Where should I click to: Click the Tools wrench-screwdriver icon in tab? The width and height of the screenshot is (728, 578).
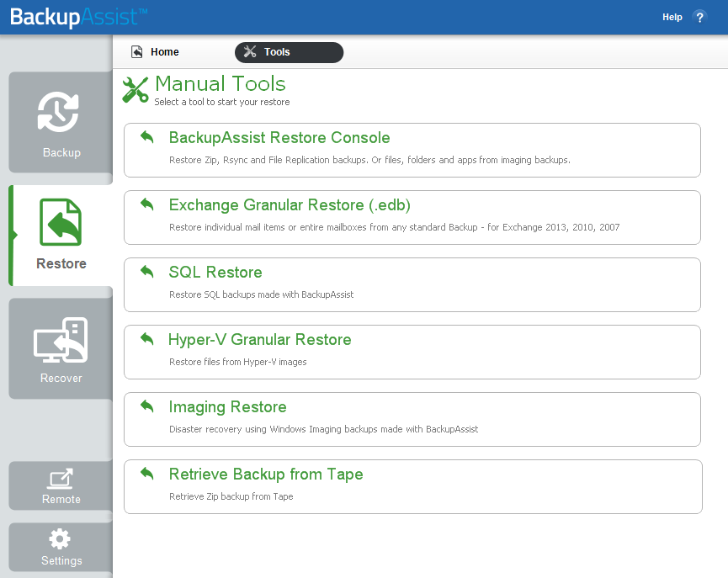point(250,52)
